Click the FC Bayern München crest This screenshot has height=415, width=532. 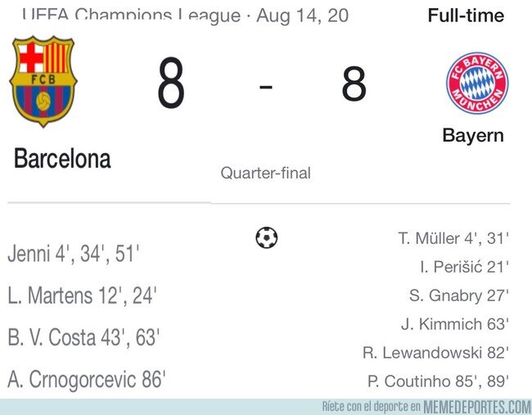coord(477,83)
